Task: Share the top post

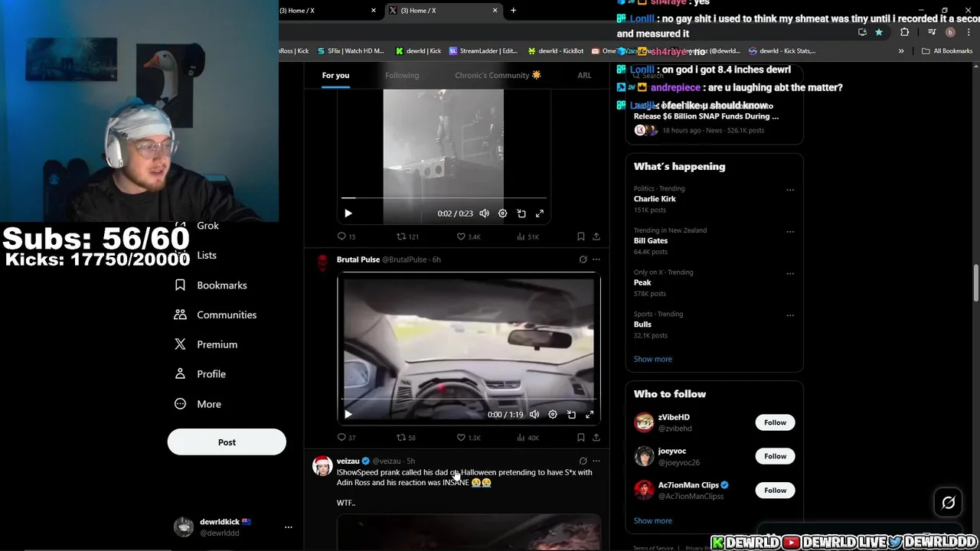Action: coord(596,236)
